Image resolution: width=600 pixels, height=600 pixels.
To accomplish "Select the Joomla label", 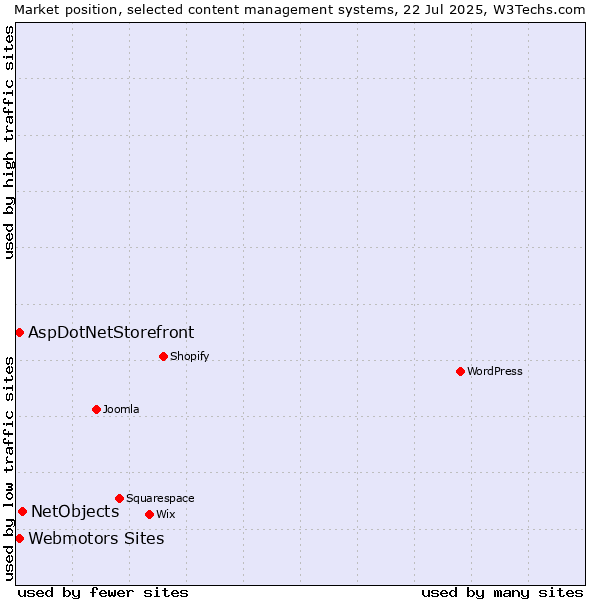I will pyautogui.click(x=121, y=409).
